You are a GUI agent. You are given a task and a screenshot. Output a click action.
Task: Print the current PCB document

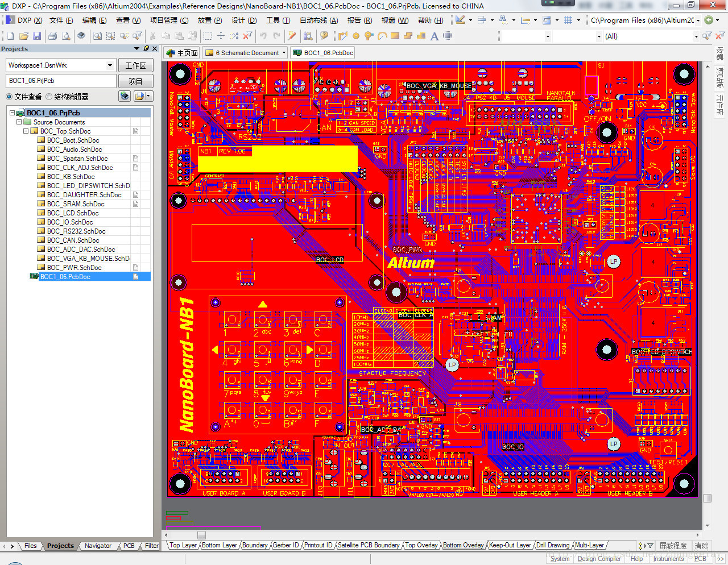point(52,36)
